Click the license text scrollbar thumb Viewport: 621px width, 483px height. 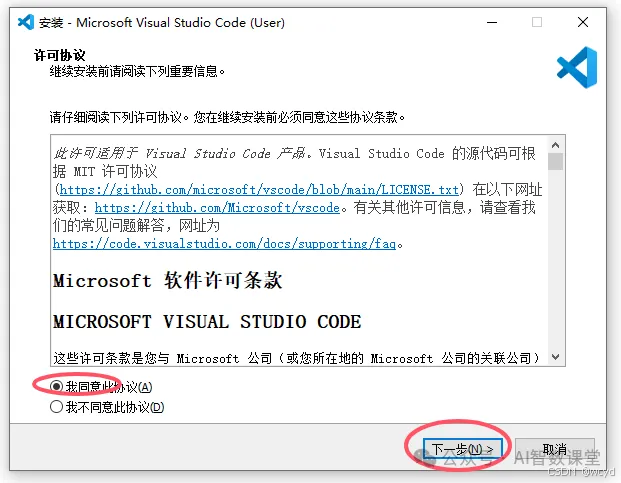556,162
